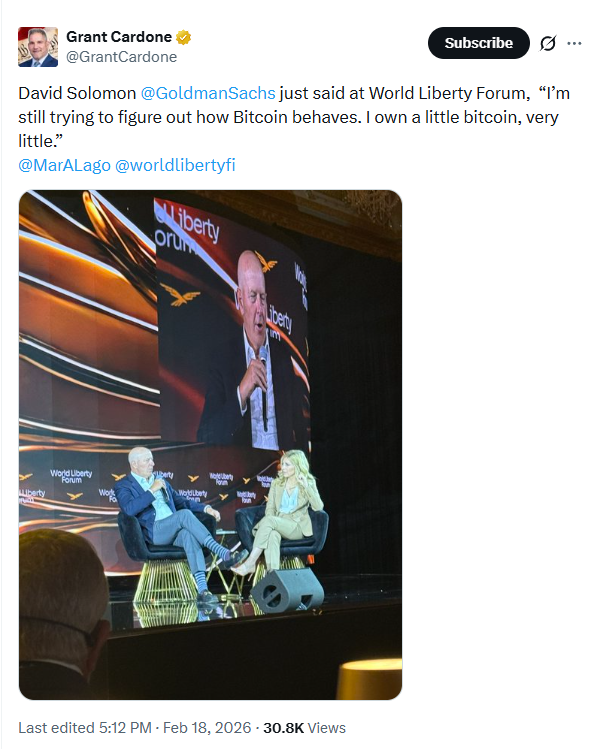Screen dimensions: 599x749
Task: Open the three-dot more options menu
Action: (x=574, y=43)
